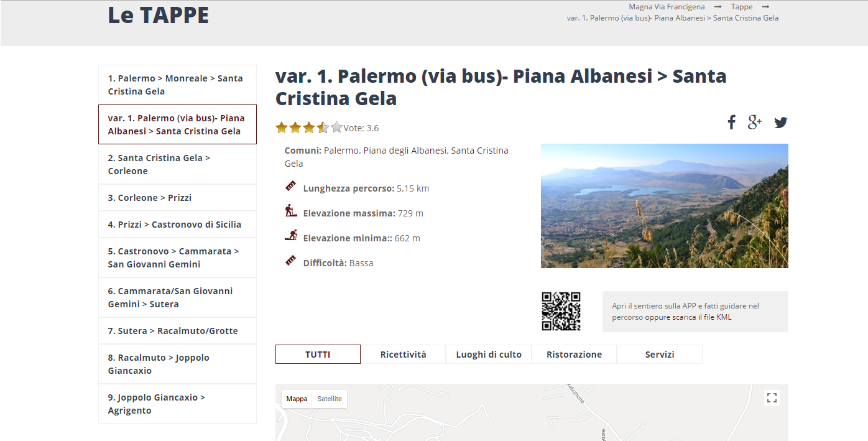Click the Comuni list text
The width and height of the screenshot is (868, 441).
(x=397, y=157)
